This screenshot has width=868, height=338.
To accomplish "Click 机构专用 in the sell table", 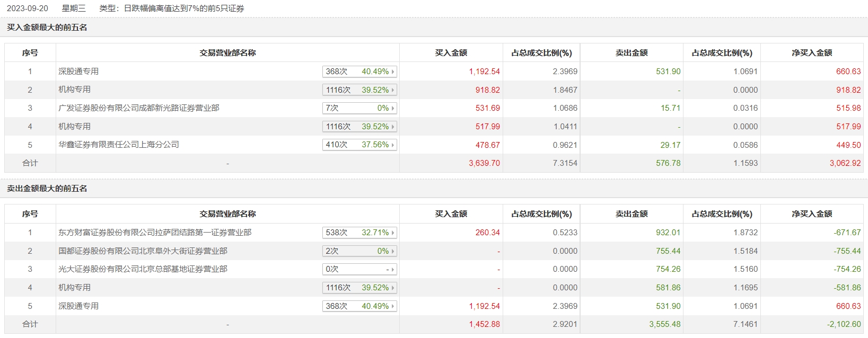I will pyautogui.click(x=74, y=288).
